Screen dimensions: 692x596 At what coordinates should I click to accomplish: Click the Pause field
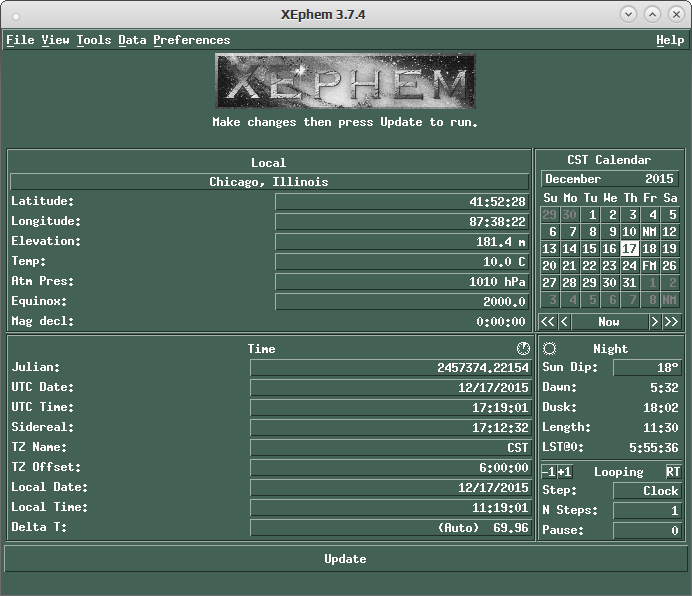pyautogui.click(x=647, y=530)
